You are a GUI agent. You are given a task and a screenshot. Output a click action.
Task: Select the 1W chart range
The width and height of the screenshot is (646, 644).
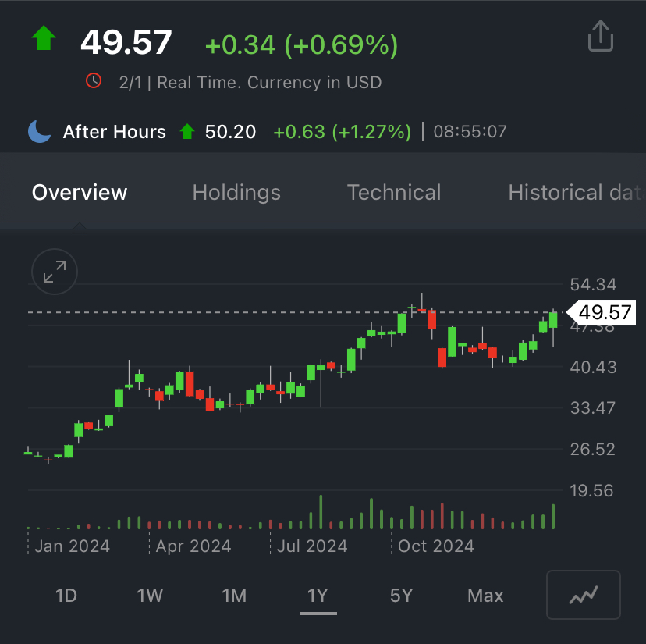point(150,596)
